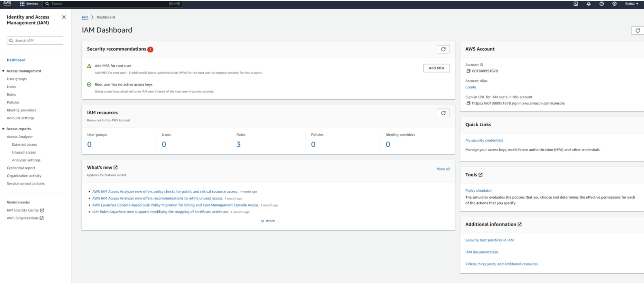This screenshot has width=644, height=283.
Task: Open Users in the sidebar
Action: (11, 87)
